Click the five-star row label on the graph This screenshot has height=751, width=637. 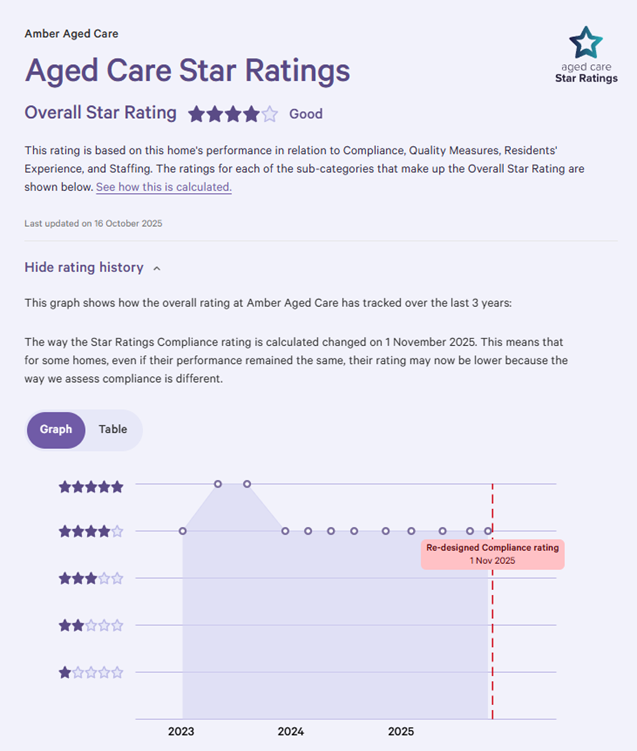pos(91,487)
